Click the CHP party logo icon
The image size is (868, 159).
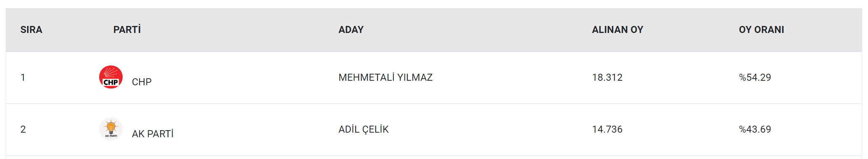coord(111,77)
